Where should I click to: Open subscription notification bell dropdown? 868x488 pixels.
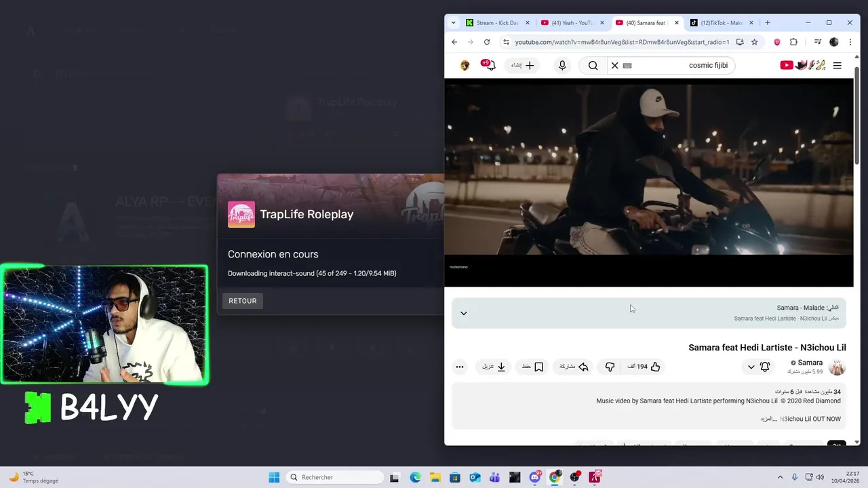[758, 367]
